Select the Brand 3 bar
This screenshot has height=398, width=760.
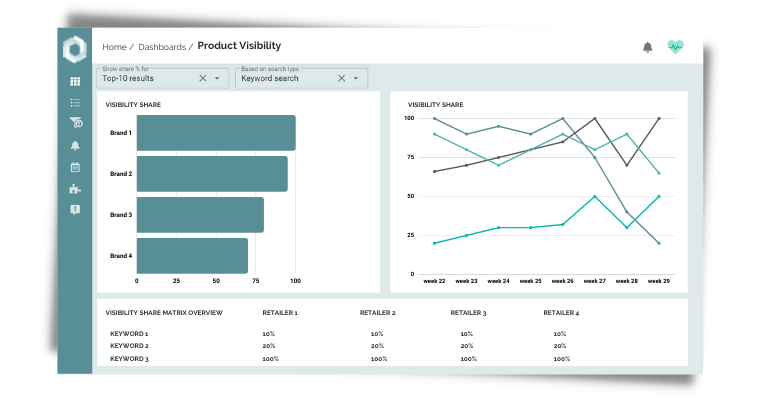click(200, 215)
